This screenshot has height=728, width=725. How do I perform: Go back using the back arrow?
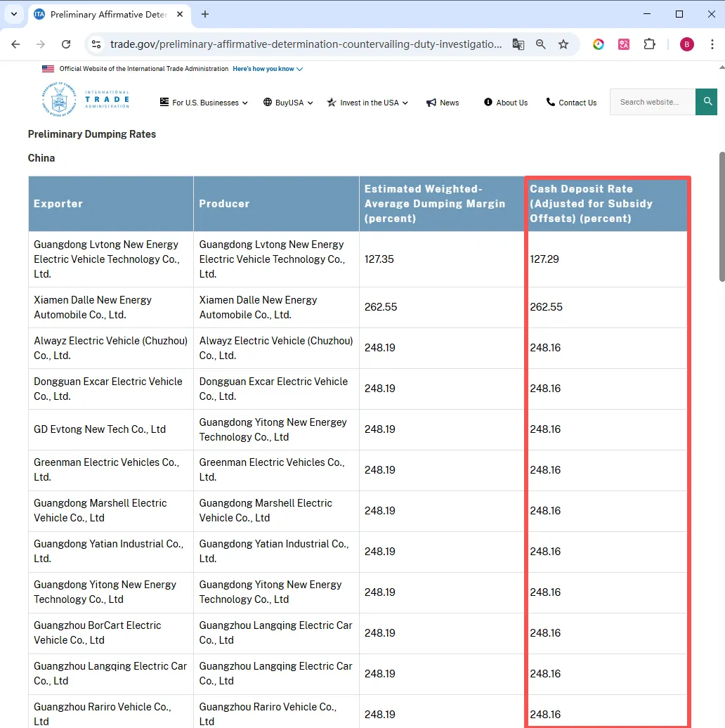click(16, 44)
